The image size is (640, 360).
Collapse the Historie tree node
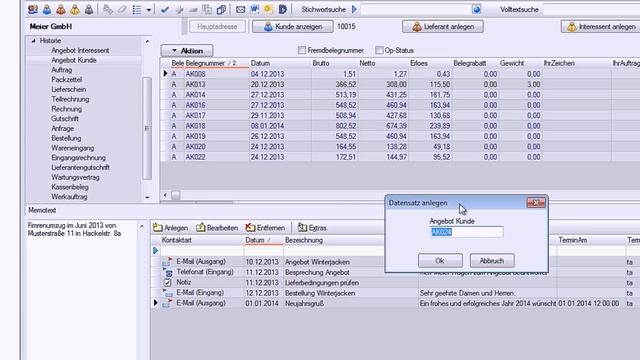pos(34,41)
